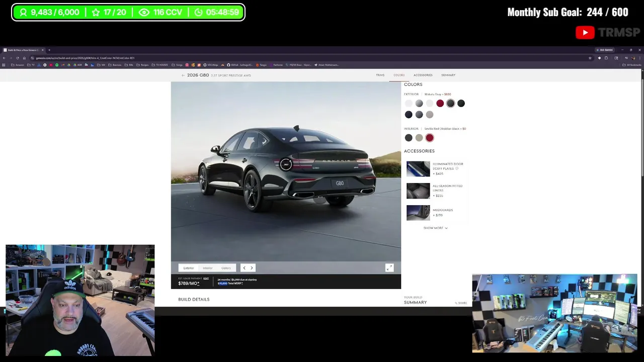
Task: Open the Accessories tab
Action: [423, 75]
